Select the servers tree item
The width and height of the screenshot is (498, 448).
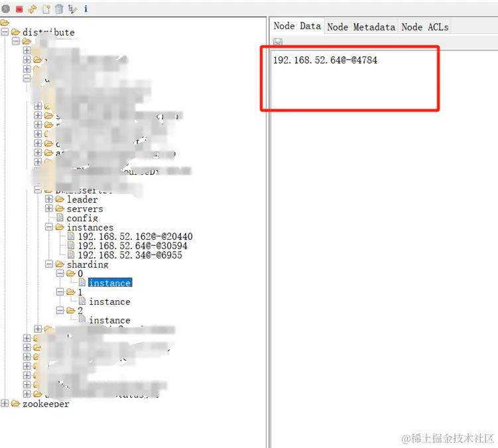[85, 209]
